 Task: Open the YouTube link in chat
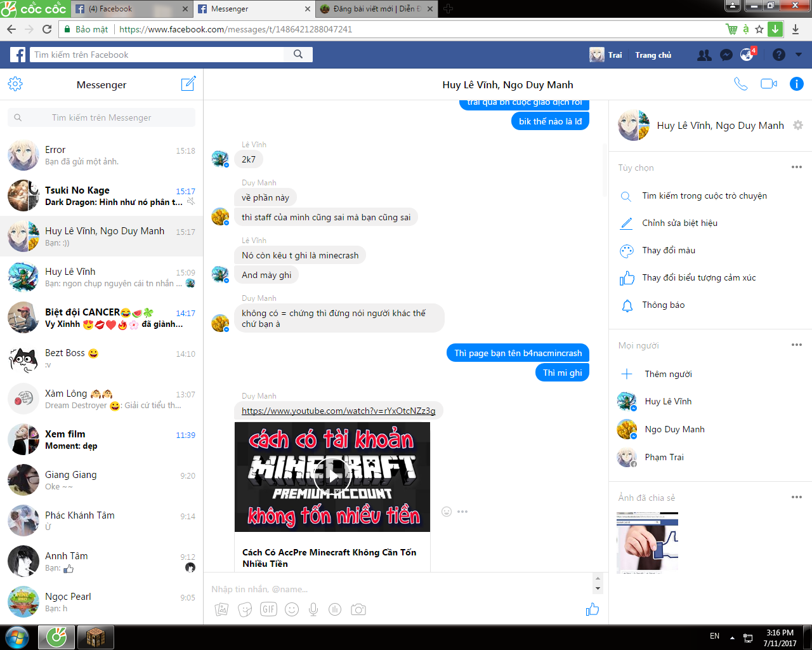(339, 411)
